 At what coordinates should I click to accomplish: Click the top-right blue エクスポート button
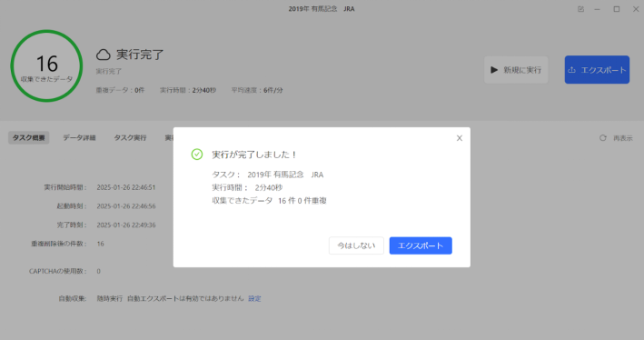pyautogui.click(x=597, y=70)
